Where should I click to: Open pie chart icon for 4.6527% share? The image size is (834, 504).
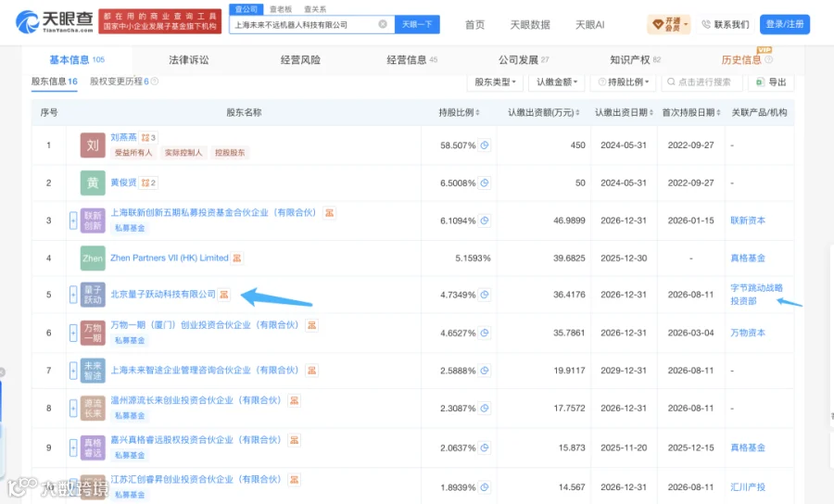[x=485, y=333]
